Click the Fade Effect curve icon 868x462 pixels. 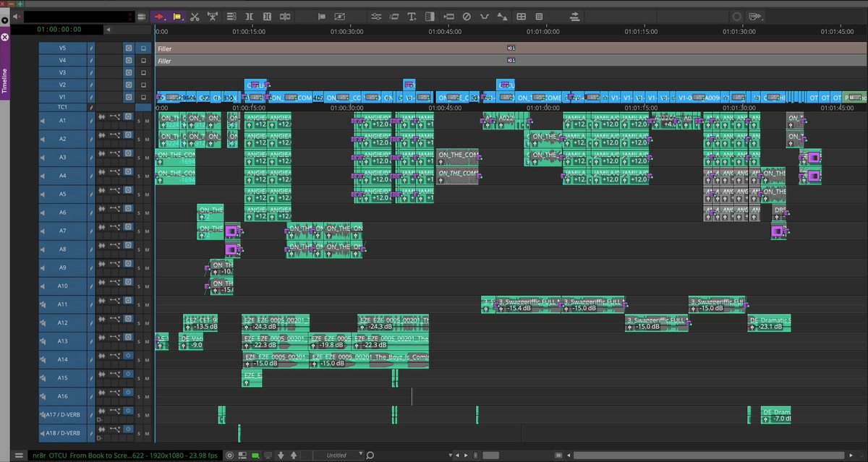[485, 16]
